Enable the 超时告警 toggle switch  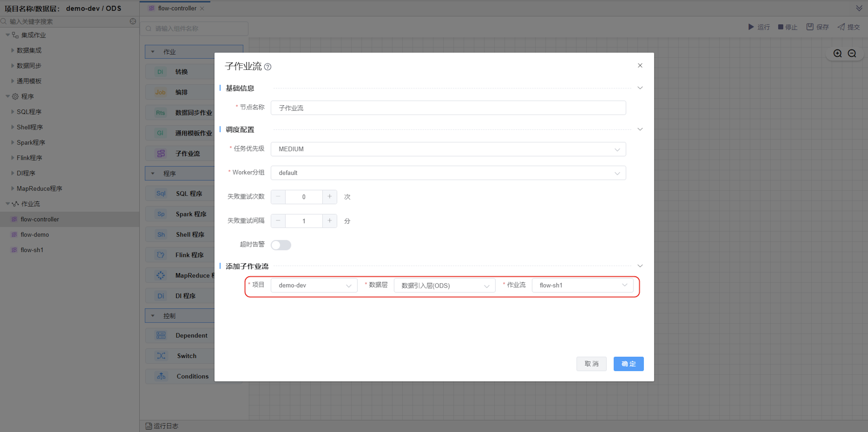[281, 245]
